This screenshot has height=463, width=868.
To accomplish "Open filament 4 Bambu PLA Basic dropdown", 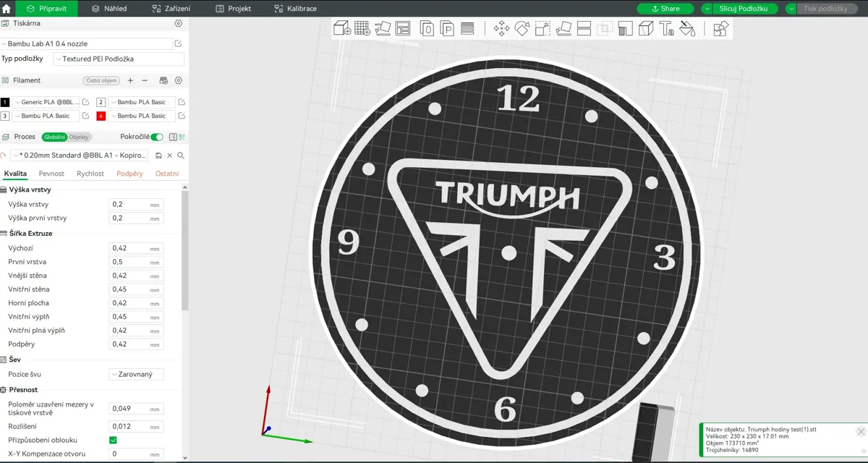I will (142, 116).
